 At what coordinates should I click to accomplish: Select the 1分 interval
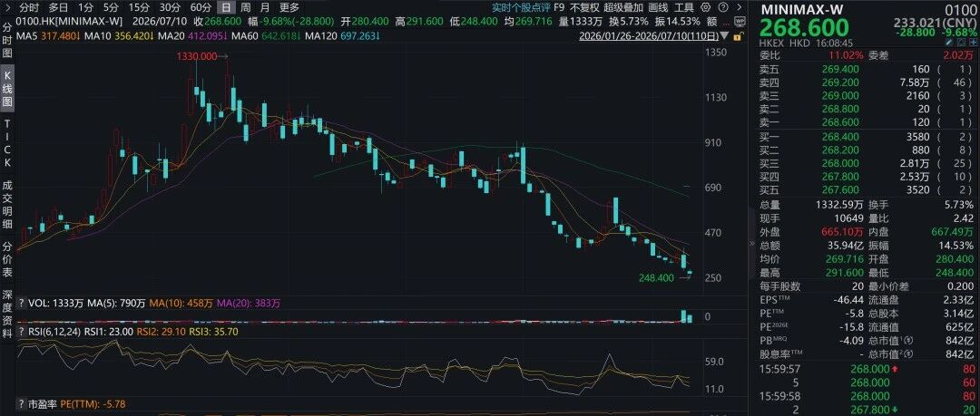tap(85, 7)
